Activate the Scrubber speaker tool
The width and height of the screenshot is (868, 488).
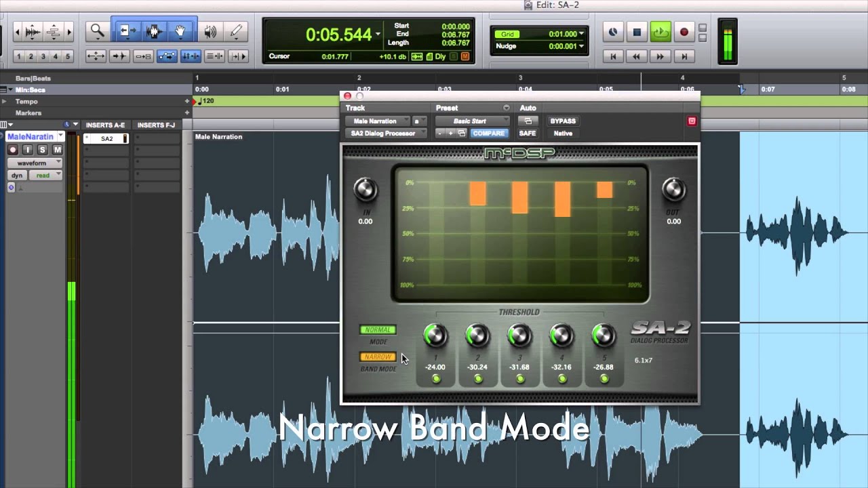point(211,31)
